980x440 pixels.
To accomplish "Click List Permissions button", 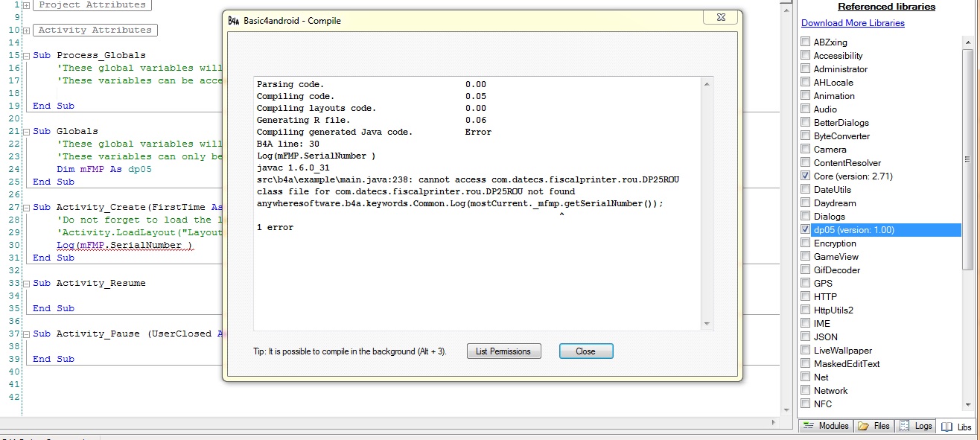I will (503, 351).
